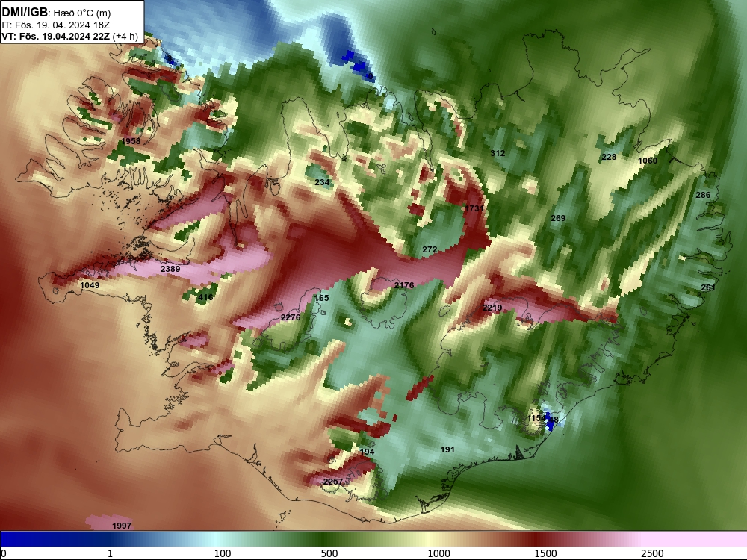Click the map value label 1731

coord(474,208)
